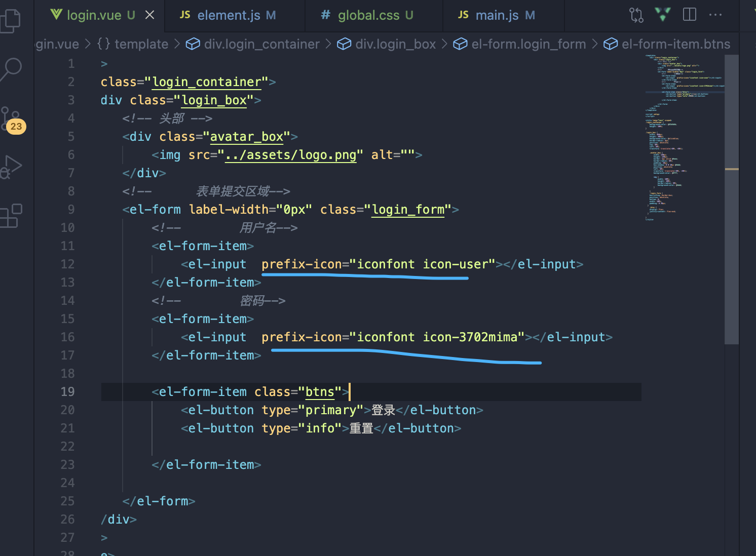
Task: Open the More Actions ellipsis menu
Action: click(x=715, y=15)
